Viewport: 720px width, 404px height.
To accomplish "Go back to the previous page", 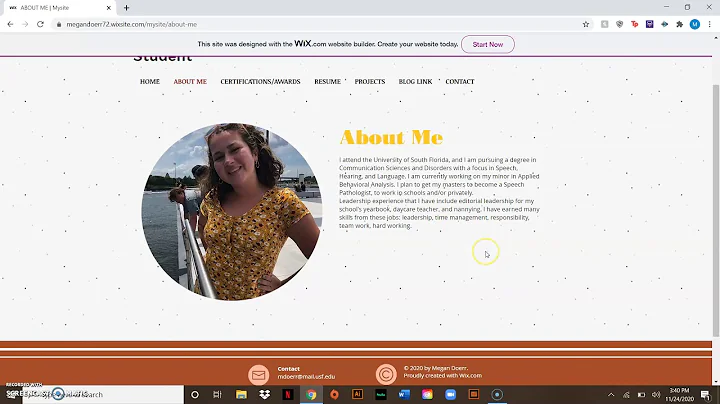I will pyautogui.click(x=10, y=24).
